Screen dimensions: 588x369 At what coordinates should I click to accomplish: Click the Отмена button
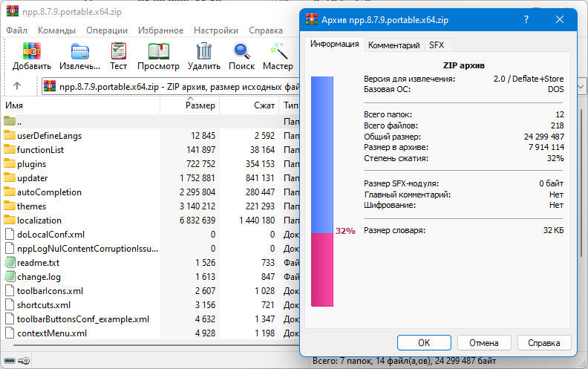click(484, 343)
